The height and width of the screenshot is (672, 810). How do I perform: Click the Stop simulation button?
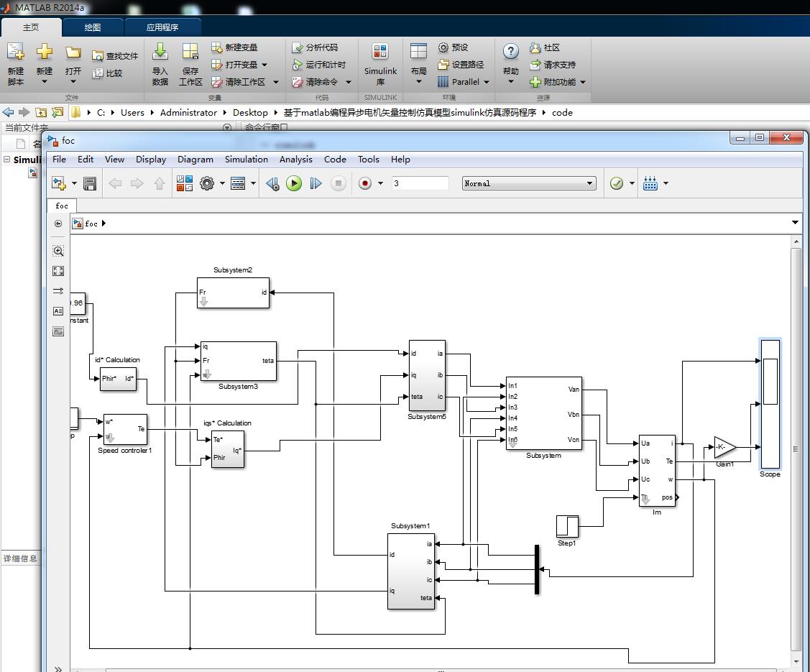339,183
